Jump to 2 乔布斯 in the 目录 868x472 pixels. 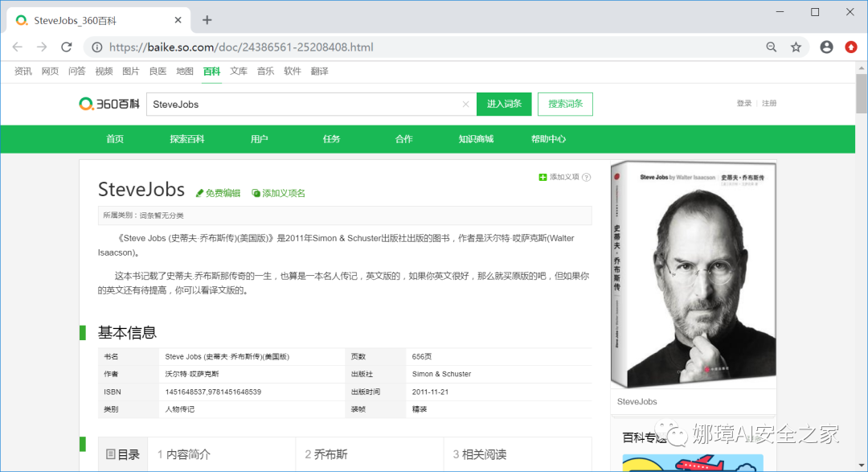[x=326, y=454]
